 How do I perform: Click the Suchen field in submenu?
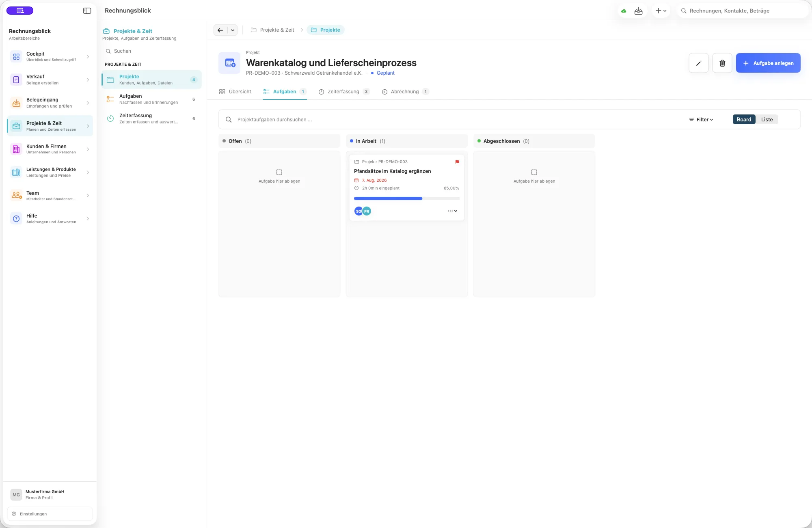pyautogui.click(x=151, y=51)
